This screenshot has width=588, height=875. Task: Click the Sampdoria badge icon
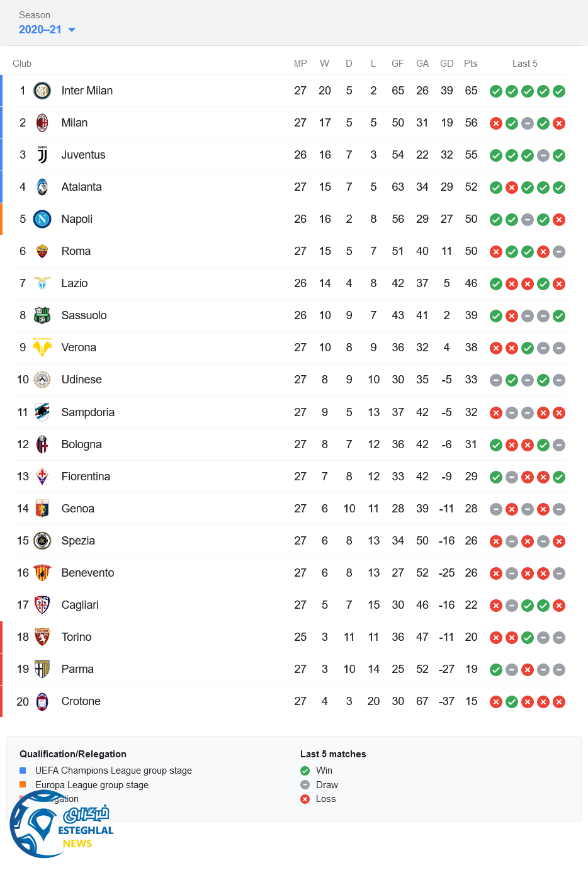click(42, 412)
